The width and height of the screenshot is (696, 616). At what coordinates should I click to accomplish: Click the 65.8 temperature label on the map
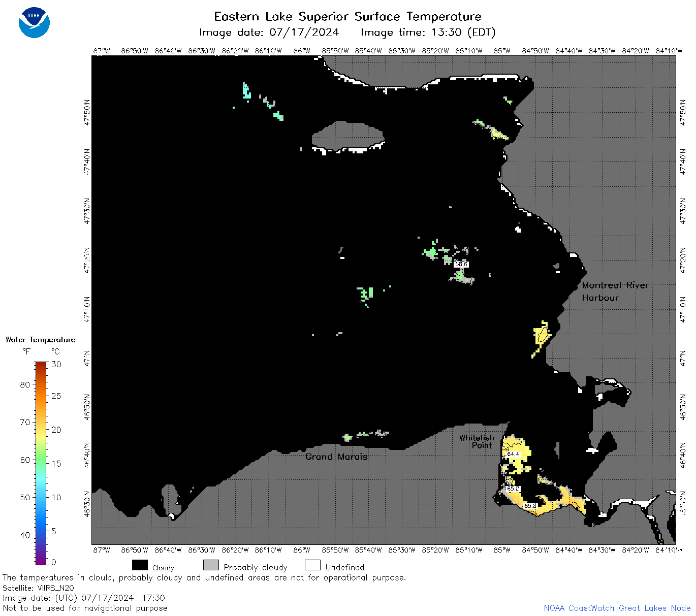530,506
